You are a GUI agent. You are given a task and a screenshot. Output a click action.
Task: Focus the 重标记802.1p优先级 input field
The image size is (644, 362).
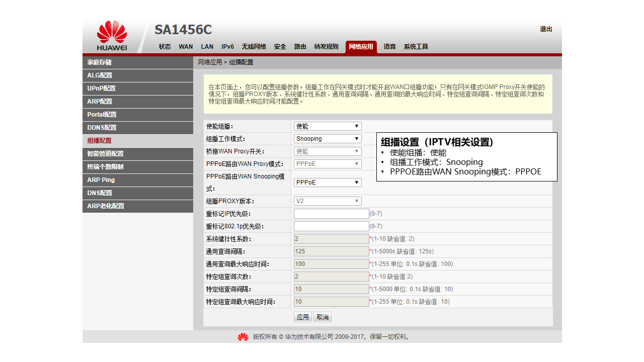pyautogui.click(x=331, y=226)
